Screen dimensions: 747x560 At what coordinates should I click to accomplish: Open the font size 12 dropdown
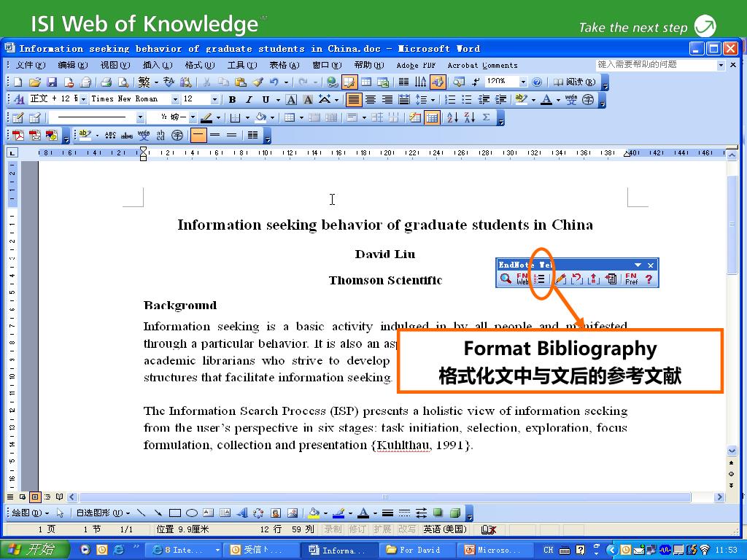coord(214,99)
